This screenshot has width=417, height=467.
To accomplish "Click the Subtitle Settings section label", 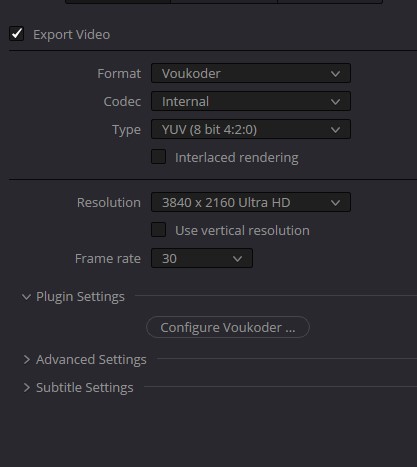I will (x=85, y=388).
